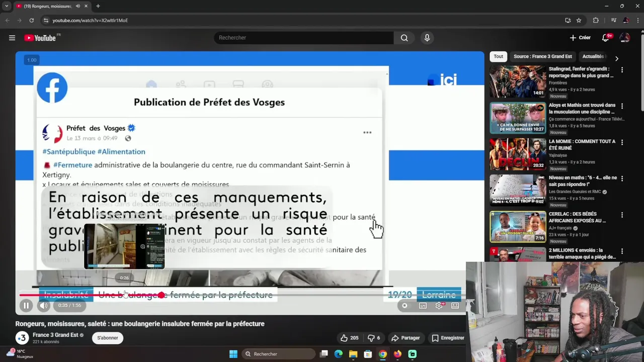The height and width of the screenshot is (362, 644).
Task: Open the YouTube account avatar menu
Action: [x=625, y=38]
